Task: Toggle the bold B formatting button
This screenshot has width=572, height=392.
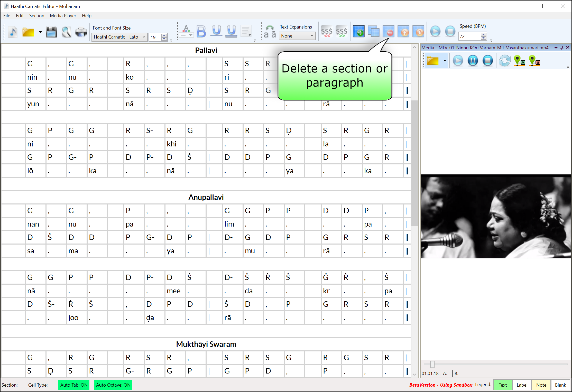Action: [201, 32]
